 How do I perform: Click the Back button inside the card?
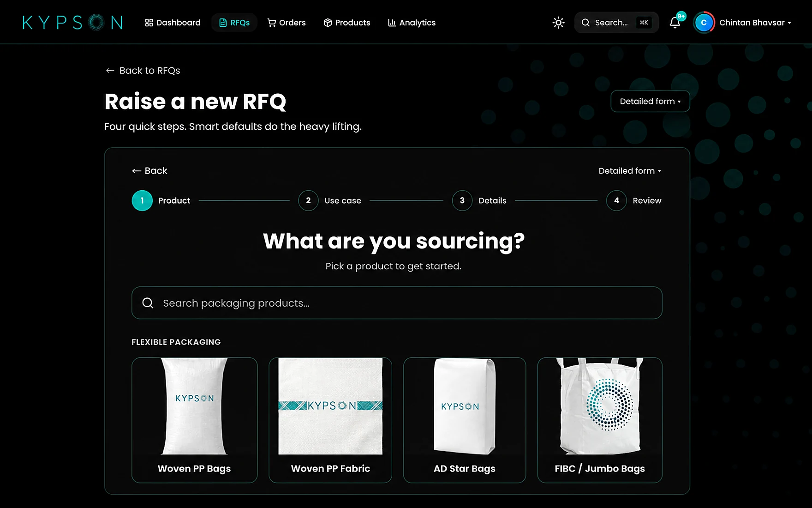point(149,171)
